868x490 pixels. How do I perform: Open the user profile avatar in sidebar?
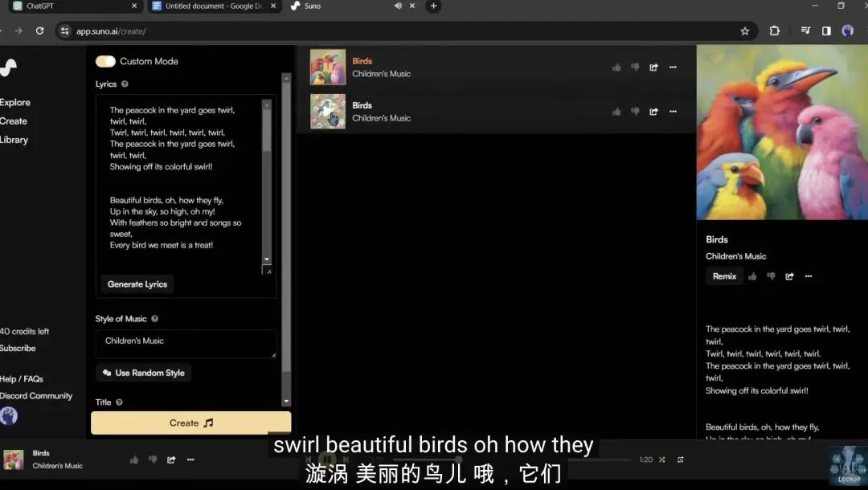[x=8, y=416]
